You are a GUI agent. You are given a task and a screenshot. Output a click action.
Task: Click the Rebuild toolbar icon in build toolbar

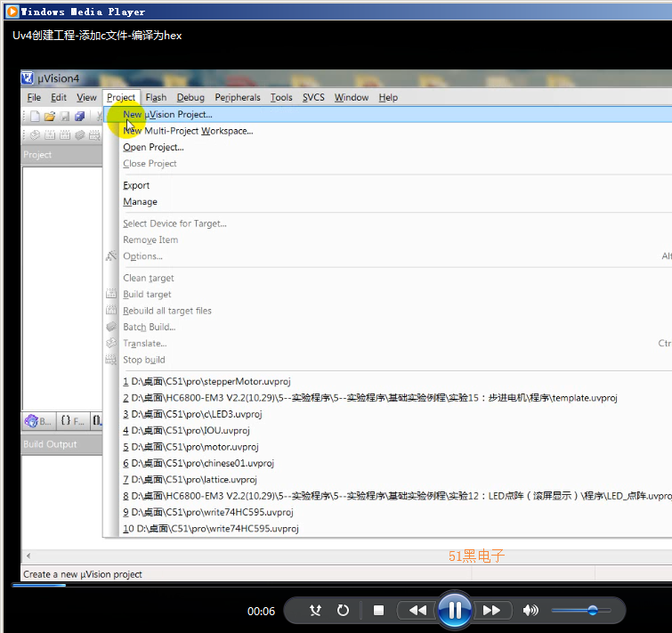[65, 135]
